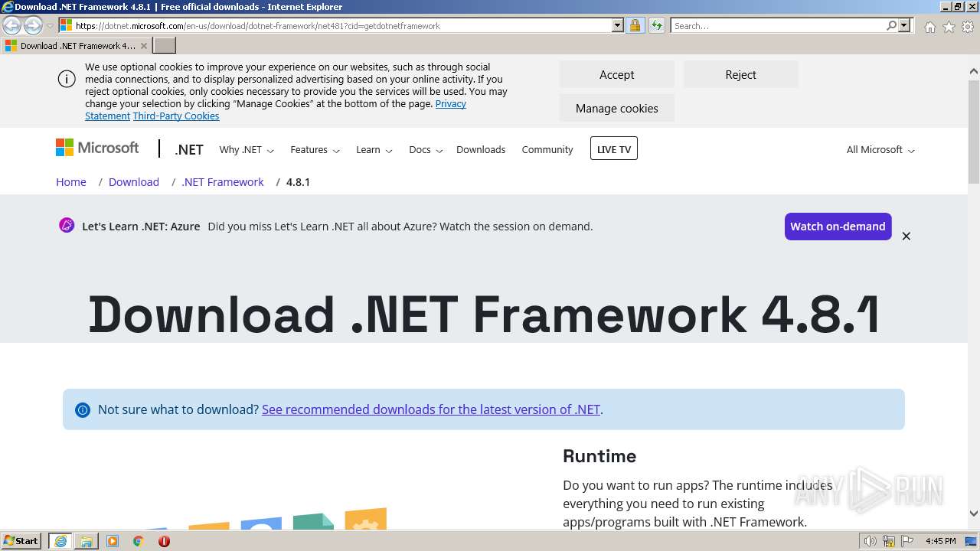Viewport: 980px width, 551px height.
Task: Open the Third-Party Cookies link
Action: click(x=176, y=116)
